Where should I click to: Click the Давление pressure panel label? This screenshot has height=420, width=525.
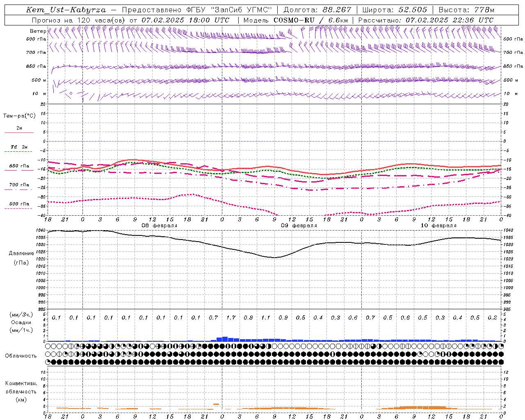(x=21, y=253)
